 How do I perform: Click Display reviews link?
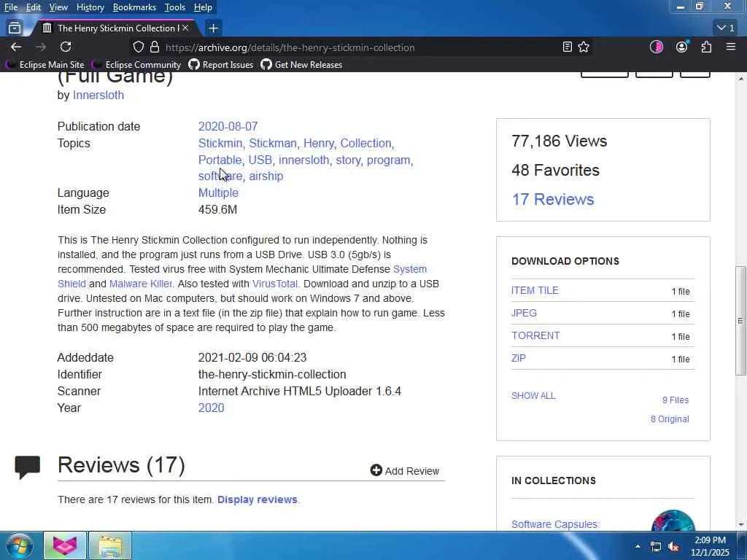pos(258,499)
